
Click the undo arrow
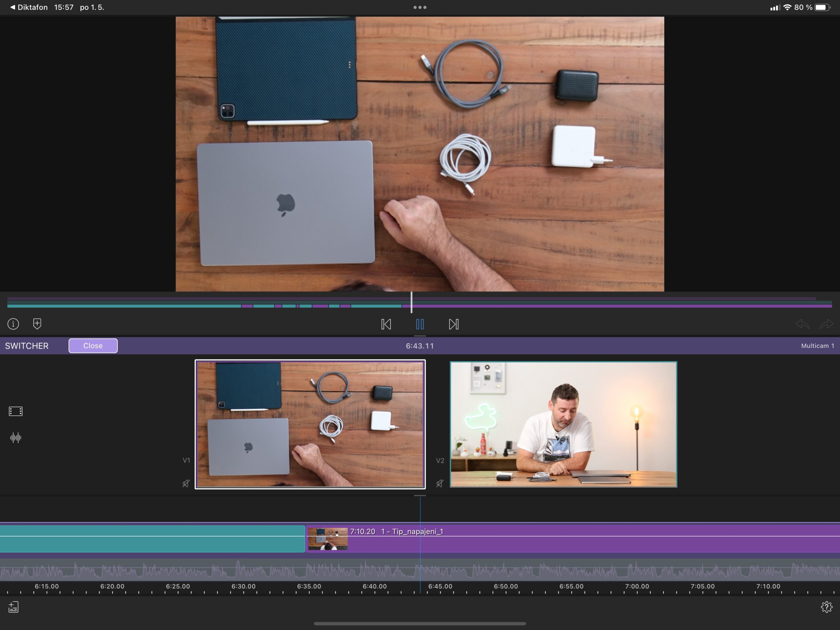(802, 324)
